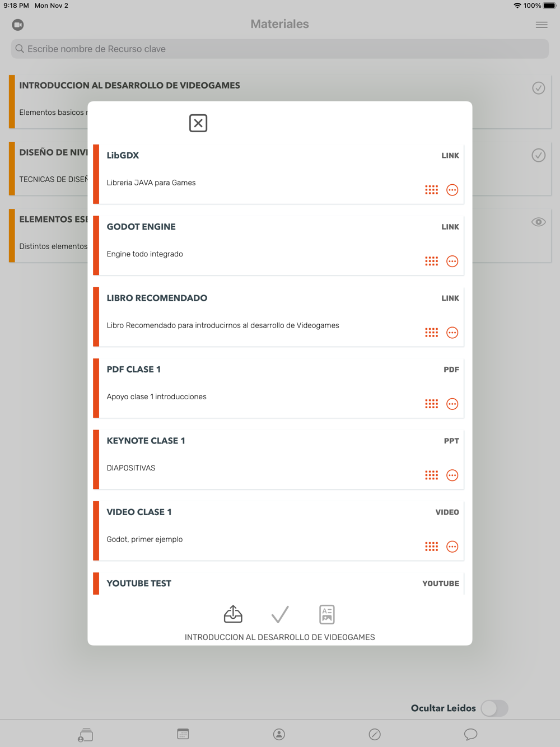Expand more options for VIDEO CLASE 1
The image size is (560, 747).
coord(452,547)
